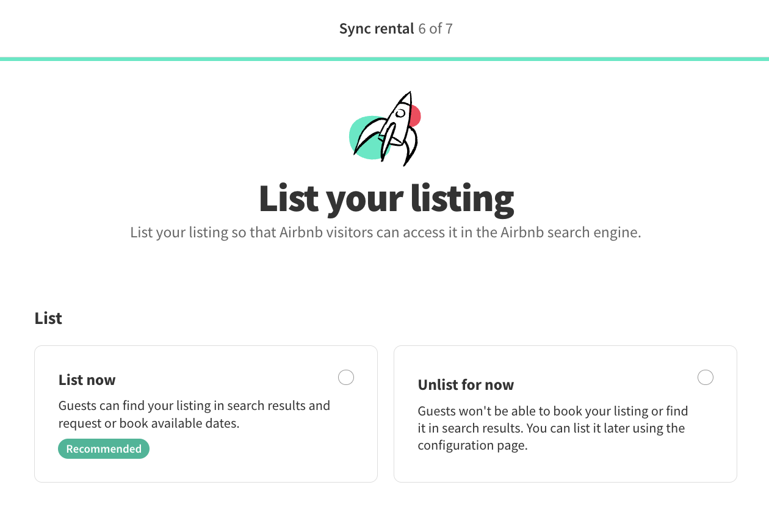
Task: Click the List now description text
Action: click(194, 414)
